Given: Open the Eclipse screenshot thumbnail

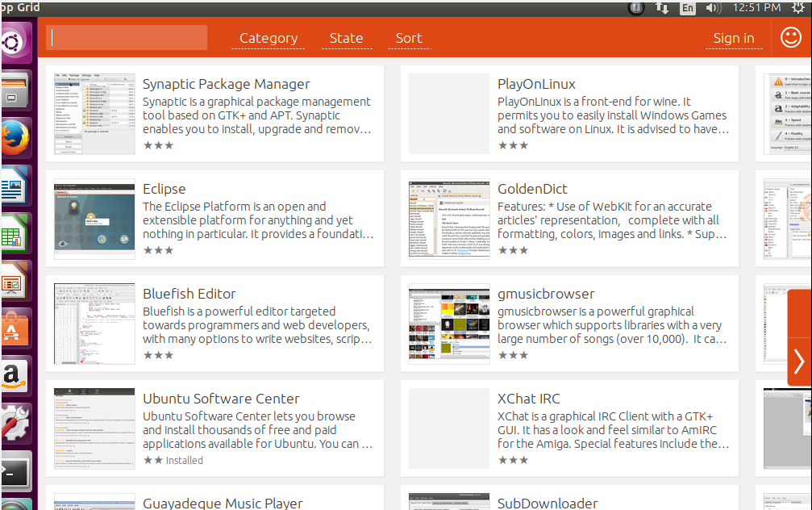Looking at the screenshot, I should point(95,219).
